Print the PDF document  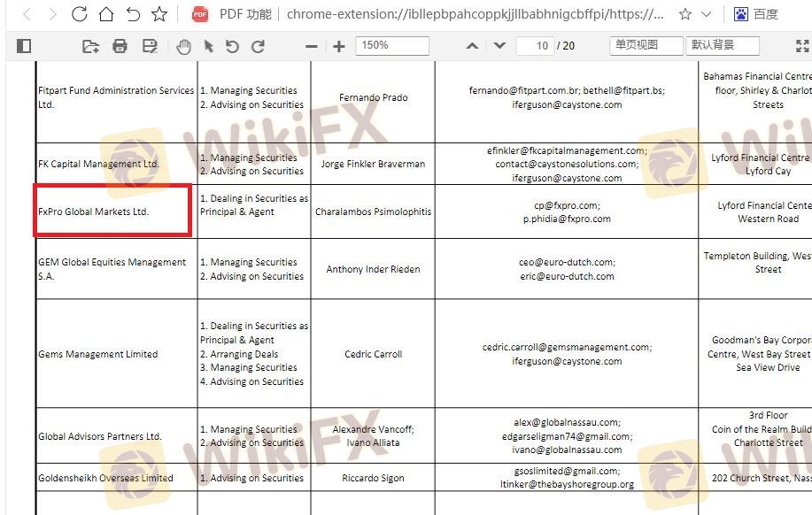click(x=120, y=46)
